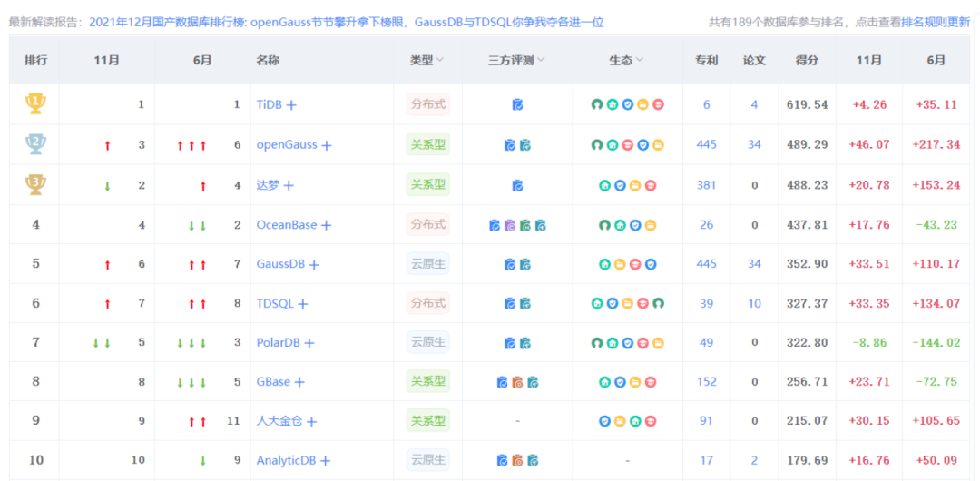Click the 关系型 type tag in openGauss row
This screenshot has height=481, width=980.
point(428,145)
